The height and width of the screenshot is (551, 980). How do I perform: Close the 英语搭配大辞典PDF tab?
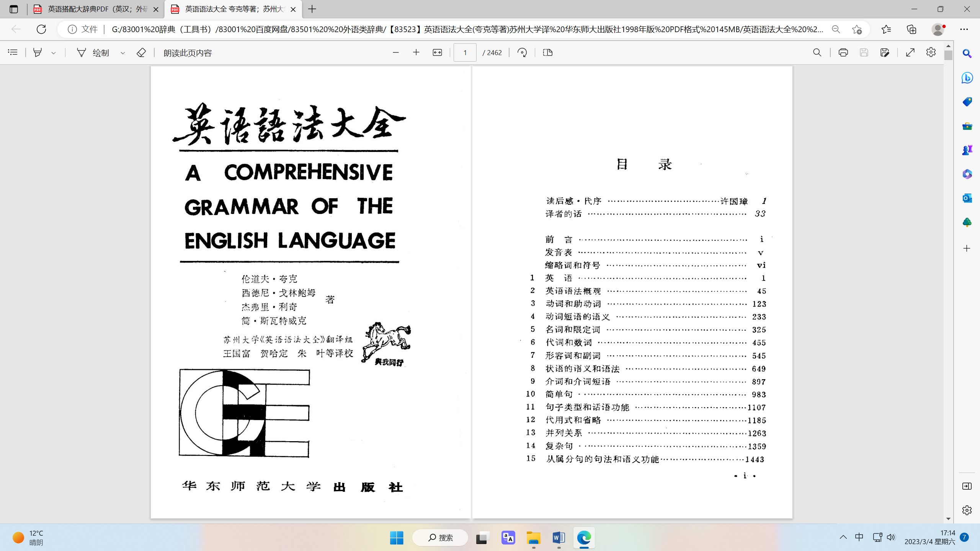tap(156, 9)
